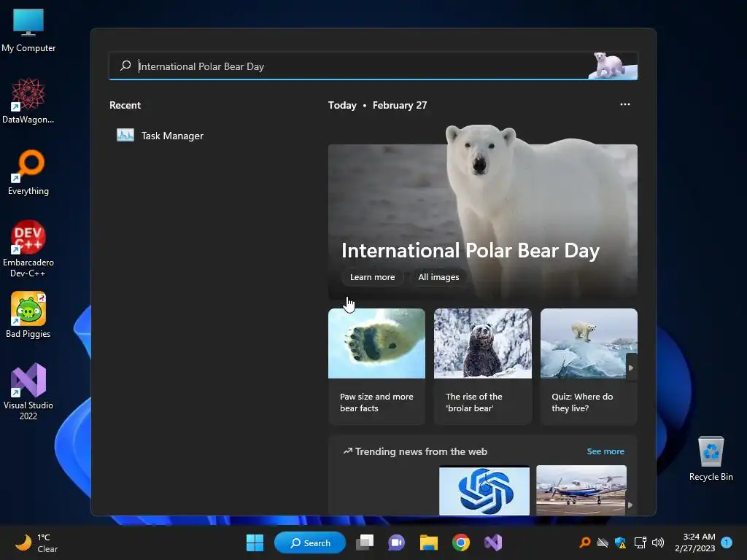747x560 pixels.
Task: Open Embarcadero Dev-C++ shortcut
Action: click(x=28, y=249)
